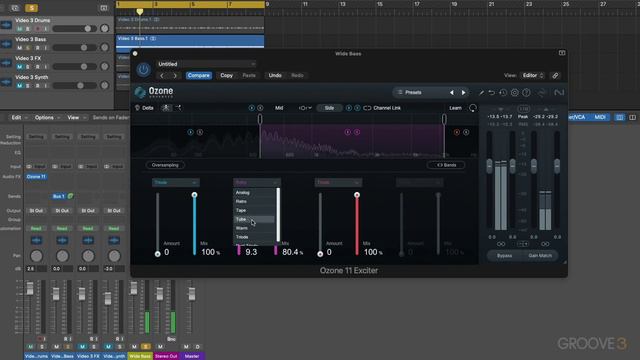Click the spectrum crossover handle before orange band
The width and height of the screenshot is (640, 360).
pyautogui.click(x=444, y=119)
